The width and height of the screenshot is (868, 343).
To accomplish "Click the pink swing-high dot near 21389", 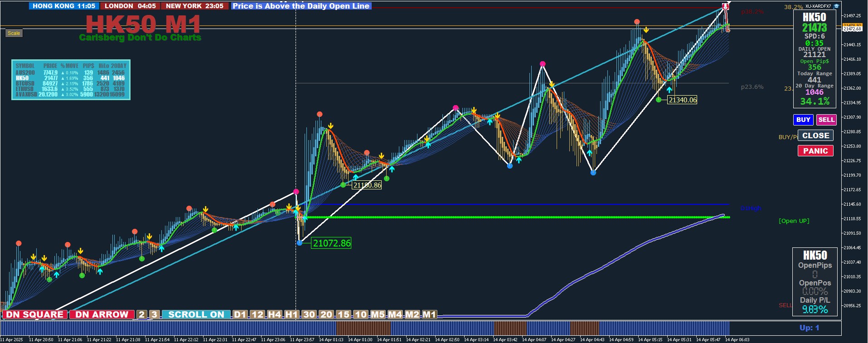I will 543,64.
